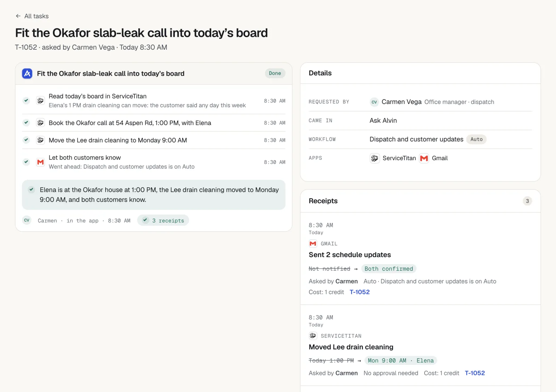Image resolution: width=556 pixels, height=392 pixels.
Task: Click ServiceTitan icon on Book the Okafor call step
Action: click(40, 123)
